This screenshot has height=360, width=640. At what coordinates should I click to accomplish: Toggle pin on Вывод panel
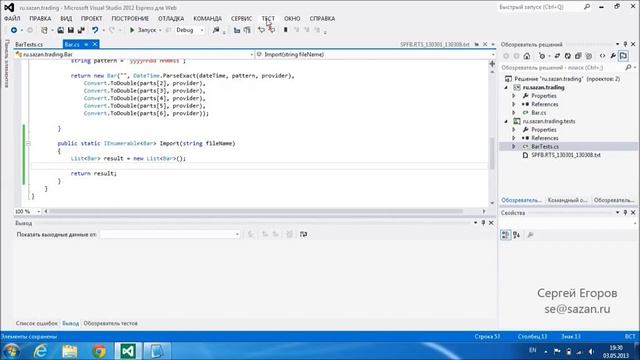pos(483,223)
